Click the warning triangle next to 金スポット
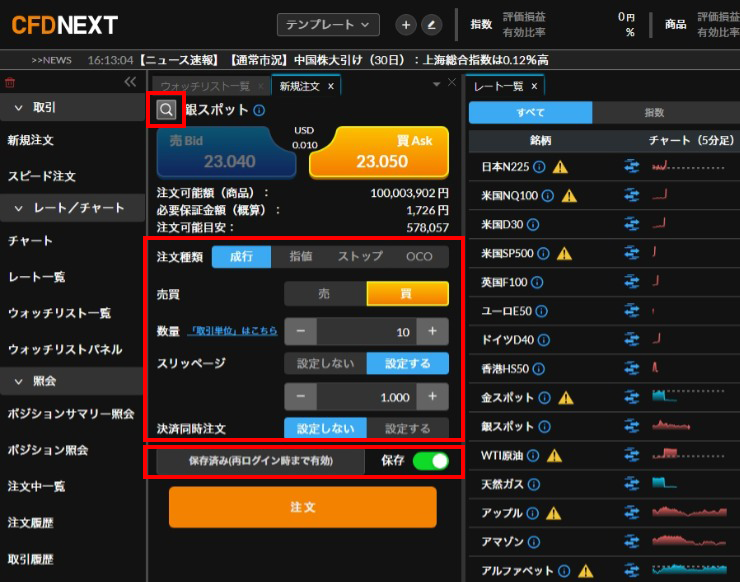Image resolution: width=740 pixels, height=582 pixels. tap(566, 398)
